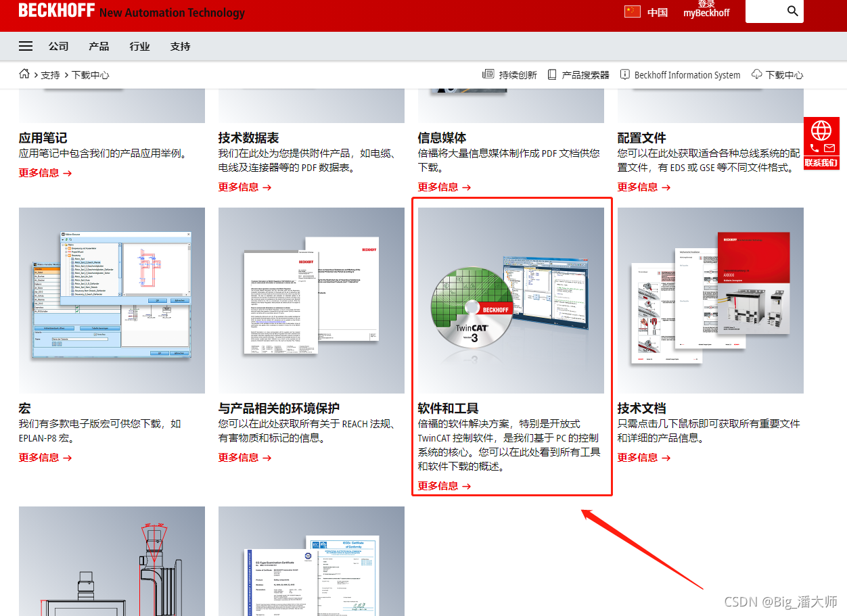
Task: Open the 产品 menu
Action: pyautogui.click(x=99, y=46)
